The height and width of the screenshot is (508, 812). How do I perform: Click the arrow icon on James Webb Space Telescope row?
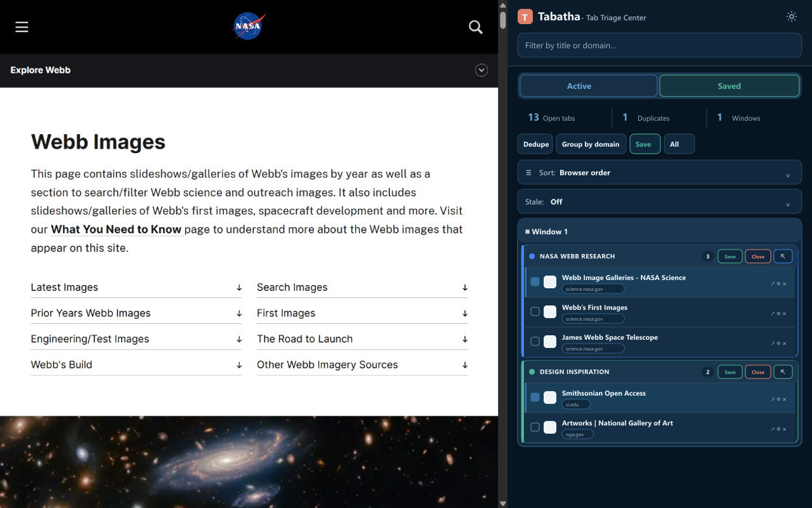click(773, 344)
